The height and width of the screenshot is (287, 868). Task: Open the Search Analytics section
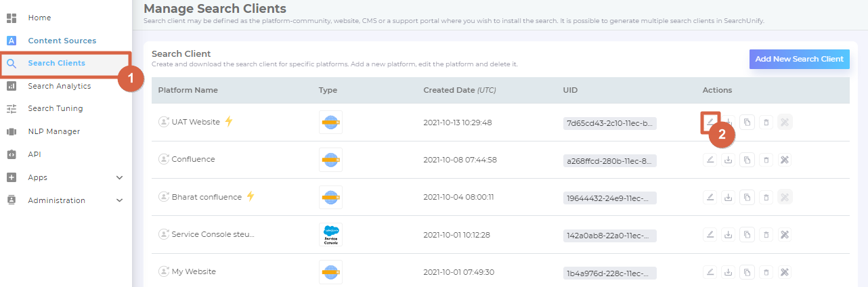point(59,86)
